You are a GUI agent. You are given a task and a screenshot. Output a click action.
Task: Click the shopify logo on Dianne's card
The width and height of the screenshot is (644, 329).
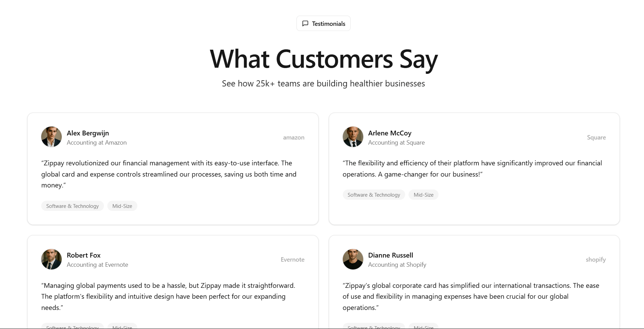(595, 259)
